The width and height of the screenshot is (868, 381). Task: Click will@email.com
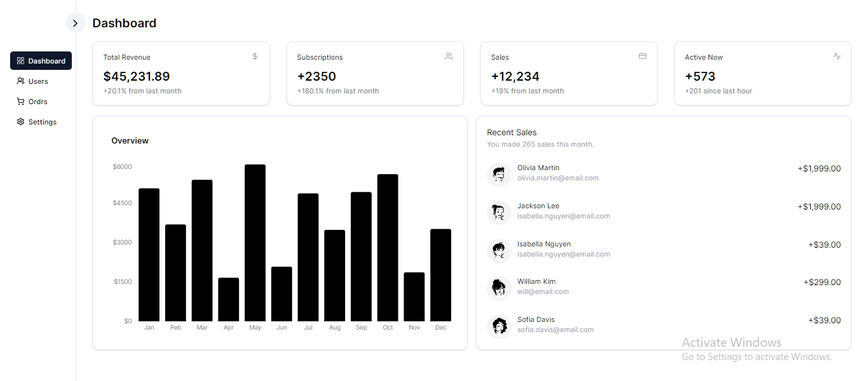(x=543, y=291)
